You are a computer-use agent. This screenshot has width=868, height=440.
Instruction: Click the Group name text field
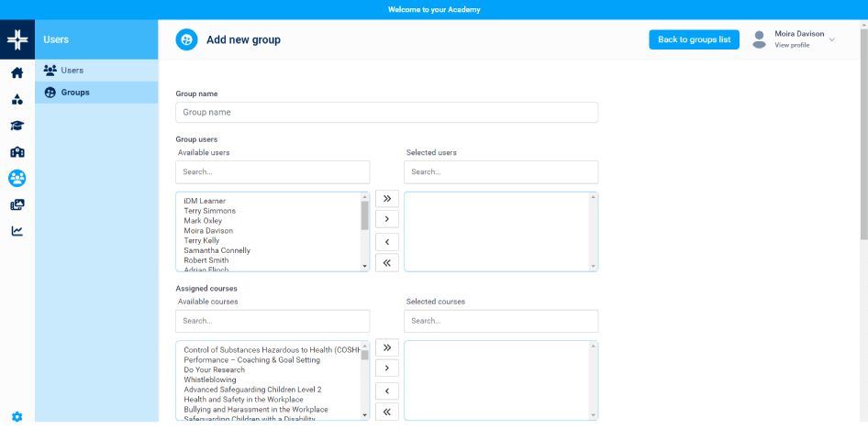386,112
